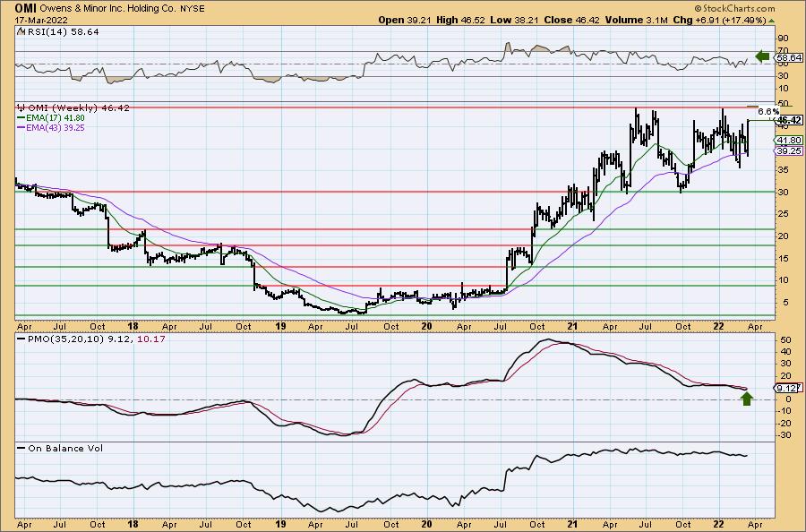
Task: Click the 35 level on price axis
Action: (784, 169)
